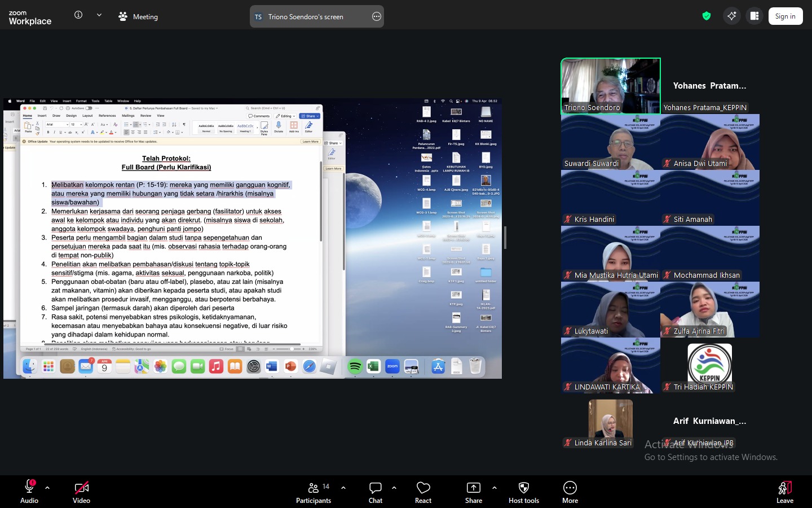Expand the Share options chevron
Viewport: 812px width, 508px height.
point(495,488)
